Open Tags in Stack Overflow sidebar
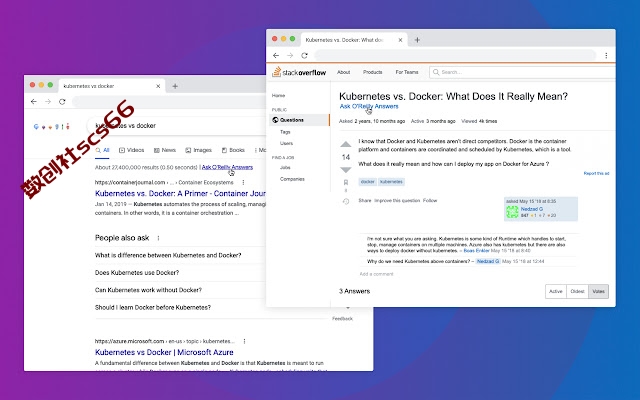The width and height of the screenshot is (640, 400). pyautogui.click(x=285, y=132)
